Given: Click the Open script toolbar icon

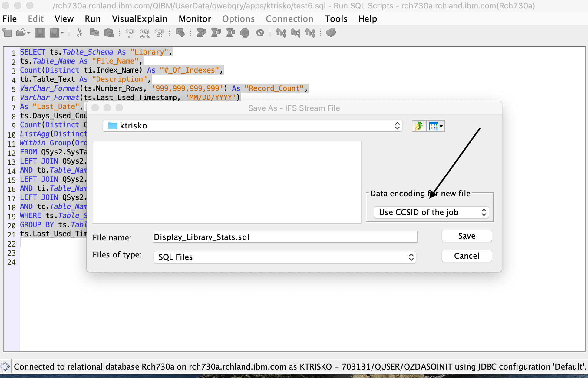Looking at the screenshot, I should (21, 32).
